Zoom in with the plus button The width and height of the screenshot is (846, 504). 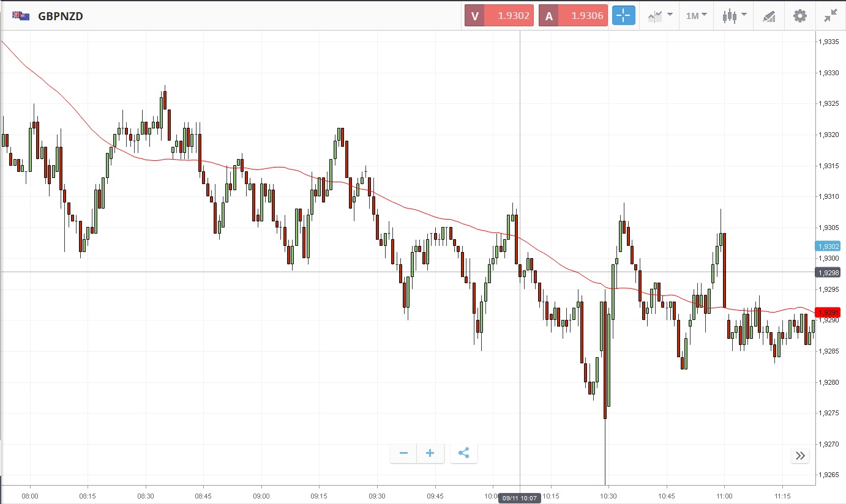pos(430,453)
